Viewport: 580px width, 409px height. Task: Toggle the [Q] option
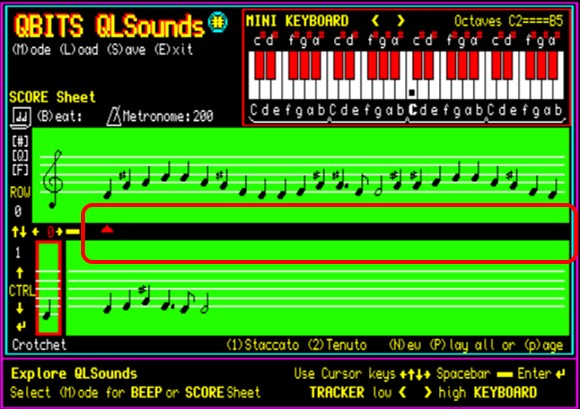[20, 155]
